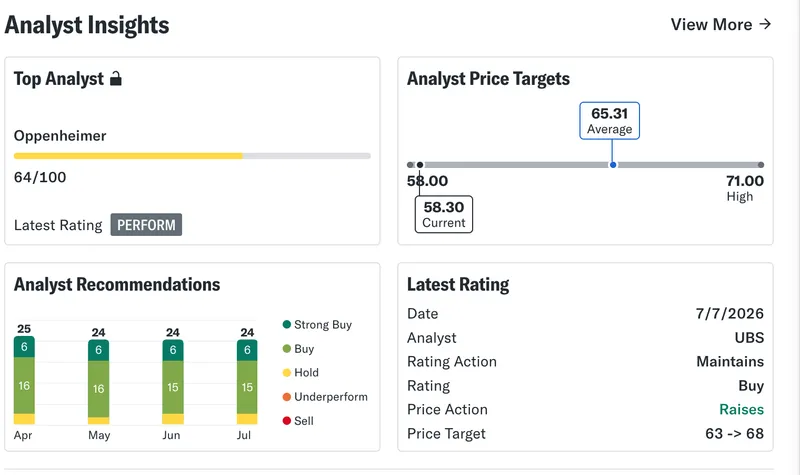Click the Strong Buy green legend dot

(287, 324)
